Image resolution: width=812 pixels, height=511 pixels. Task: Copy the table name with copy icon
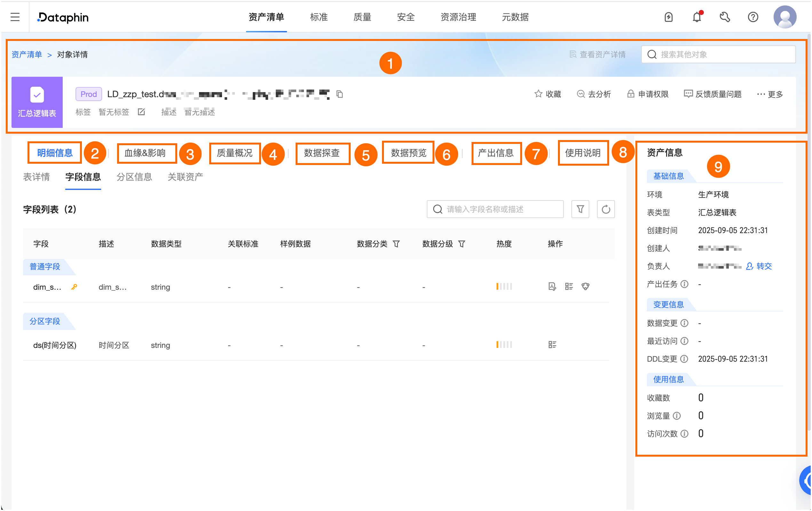339,94
